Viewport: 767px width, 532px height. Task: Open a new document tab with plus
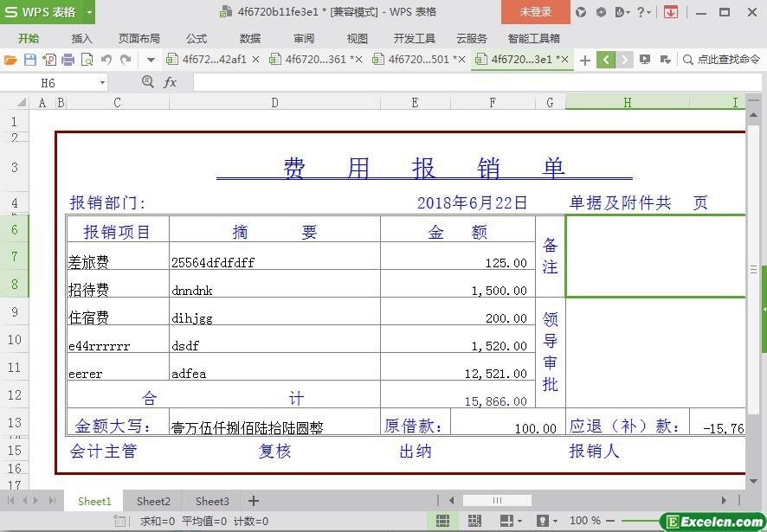pyautogui.click(x=585, y=60)
